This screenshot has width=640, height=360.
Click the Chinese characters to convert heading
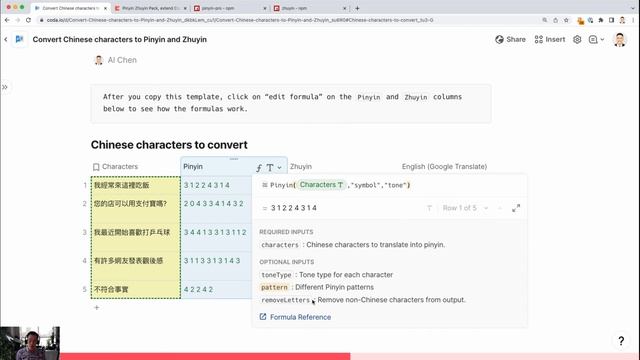[x=169, y=145]
